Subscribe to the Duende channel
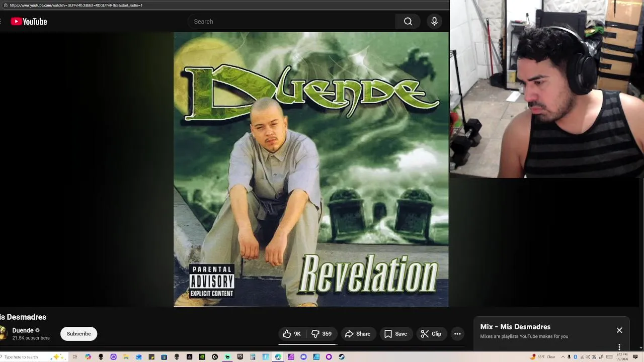This screenshot has height=362, width=644. pyautogui.click(x=78, y=334)
